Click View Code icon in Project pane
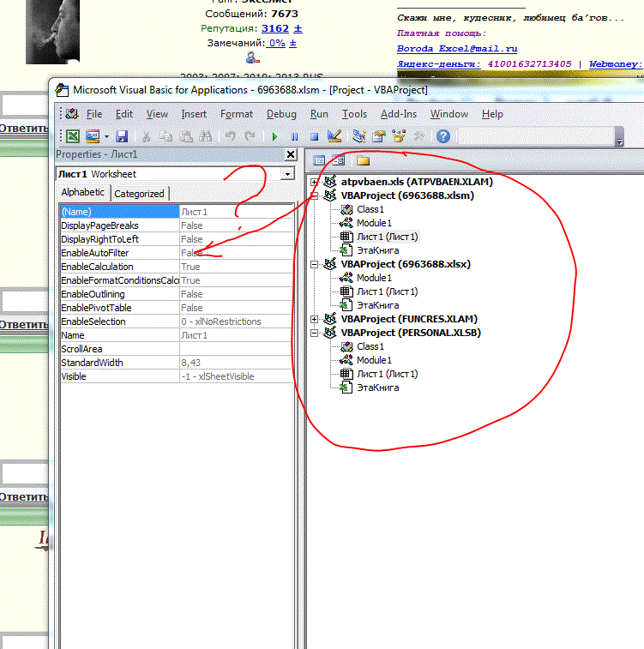Viewport: 644px width, 649px height. [319, 160]
